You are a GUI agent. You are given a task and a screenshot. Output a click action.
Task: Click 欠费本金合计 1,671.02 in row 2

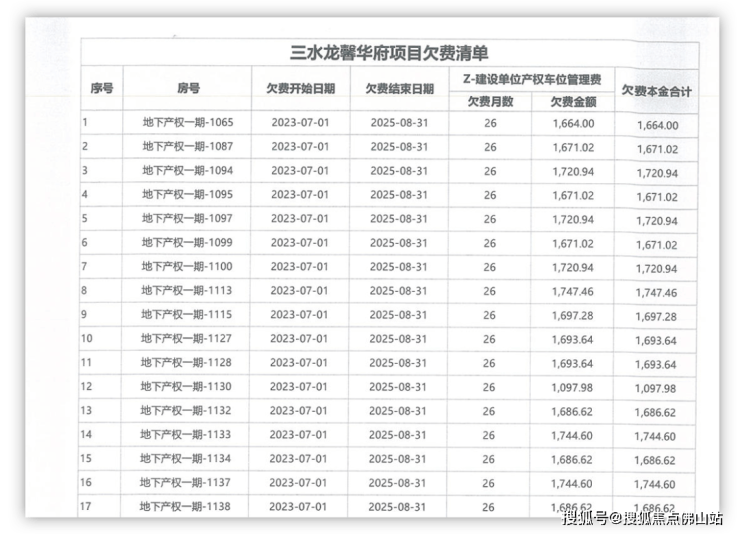pyautogui.click(x=657, y=150)
